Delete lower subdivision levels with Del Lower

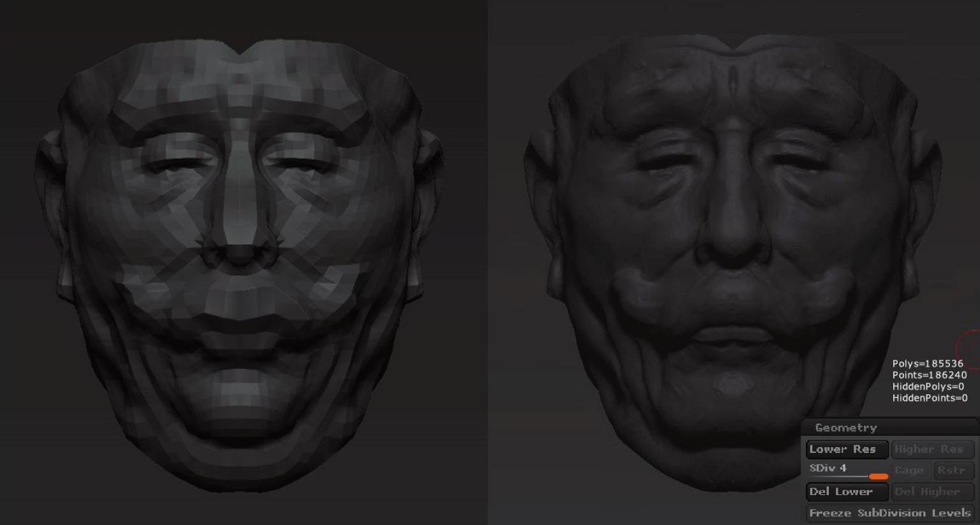847,492
